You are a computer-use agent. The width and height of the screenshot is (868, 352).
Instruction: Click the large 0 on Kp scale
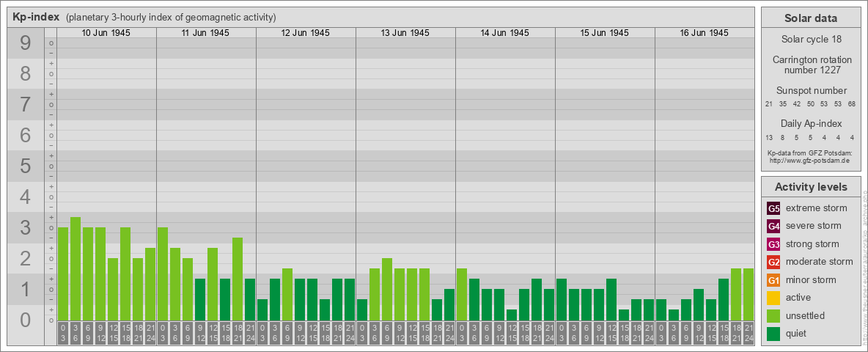[26, 319]
